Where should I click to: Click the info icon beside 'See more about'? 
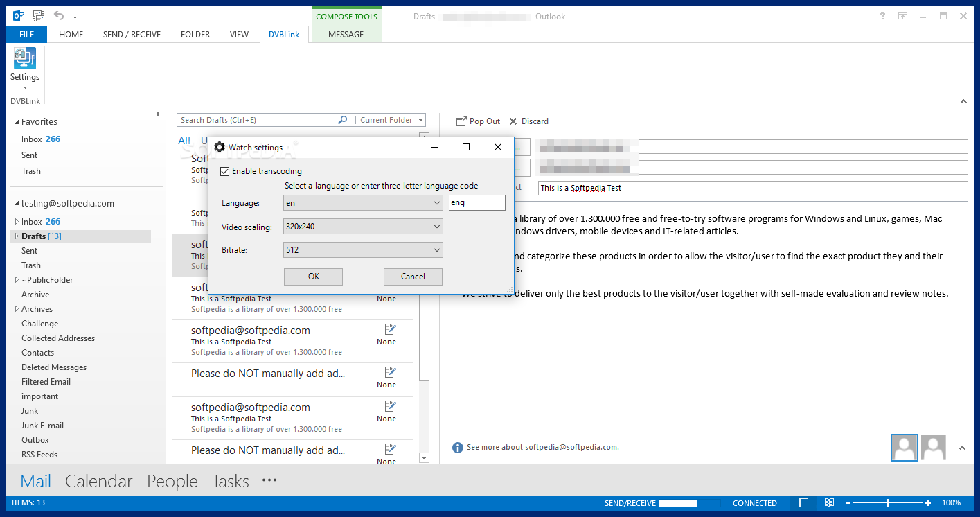pos(457,448)
